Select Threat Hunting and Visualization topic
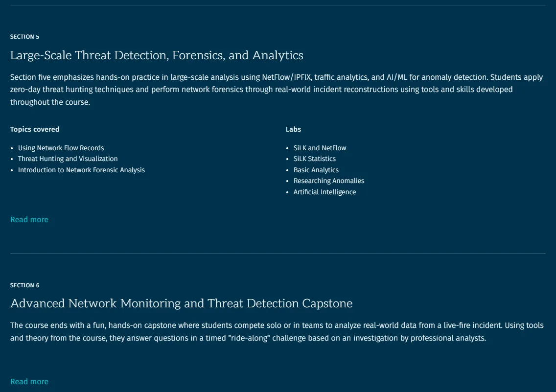Screen dimensions: 556x392 coord(68,159)
